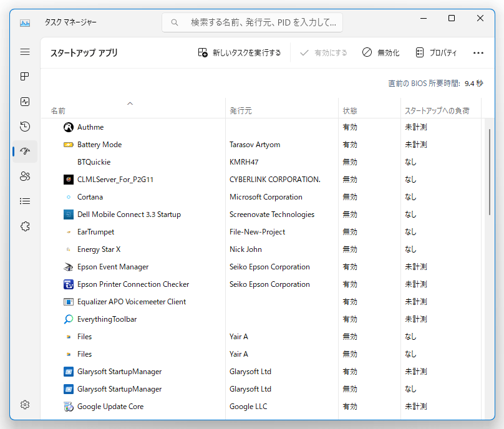Click the Task Manager app icon in title bar

[25, 23]
